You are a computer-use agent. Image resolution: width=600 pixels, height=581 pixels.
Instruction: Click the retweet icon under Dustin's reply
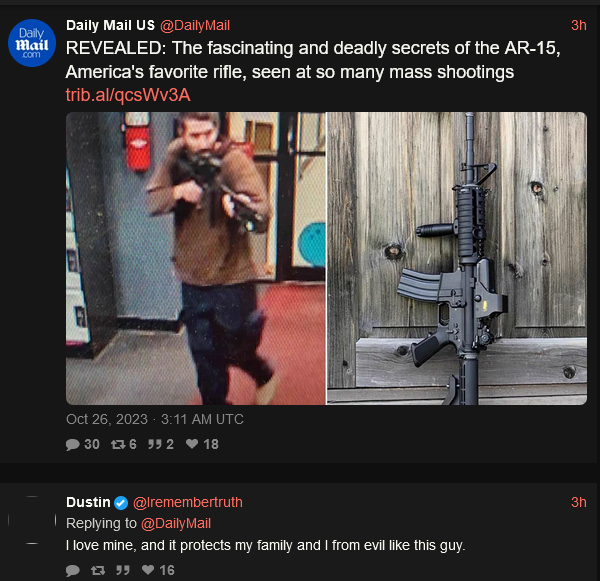[98, 570]
